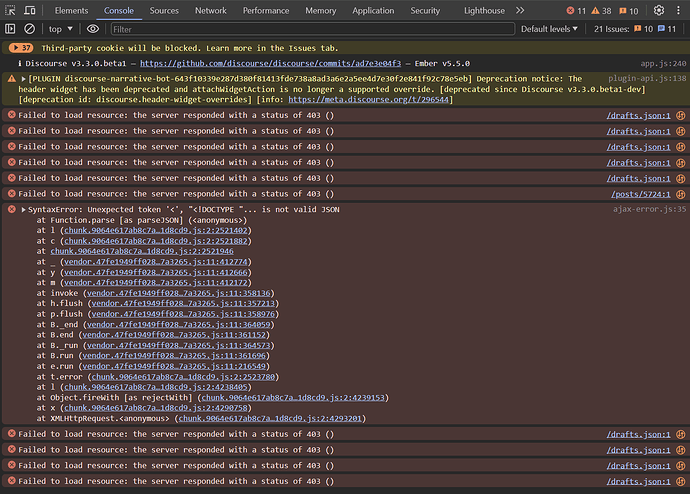The width and height of the screenshot is (690, 494).
Task: Expand the PLUGIN discourse-narrative-bot deprecation message
Action: 23,79
